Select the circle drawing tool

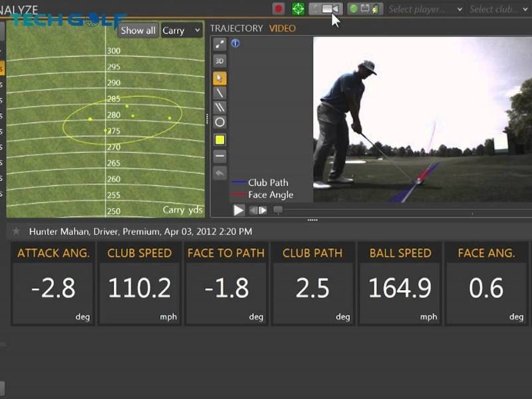pos(219,122)
